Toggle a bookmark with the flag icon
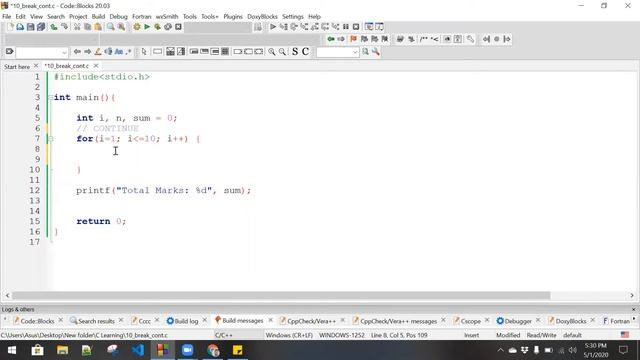This screenshot has width=640, height=360. coord(353,39)
